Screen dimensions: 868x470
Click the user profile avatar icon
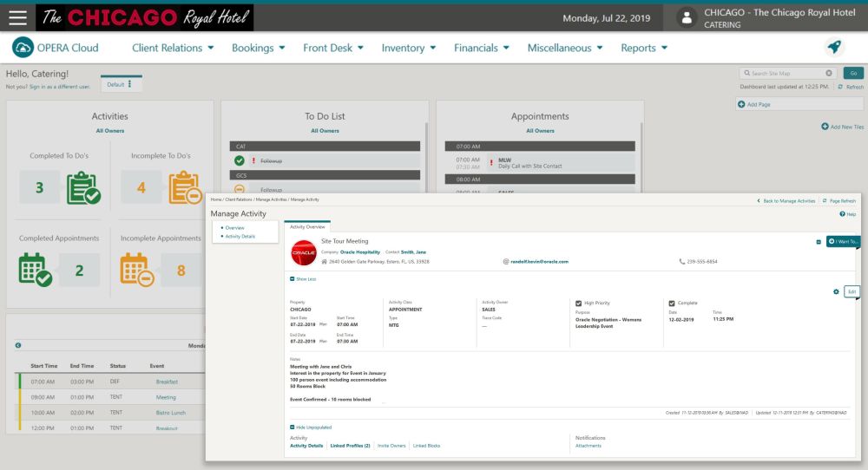coord(687,17)
